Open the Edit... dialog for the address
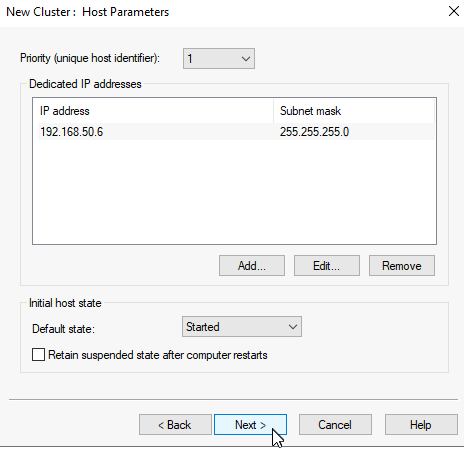Viewport: 464px width, 449px height. point(327,266)
